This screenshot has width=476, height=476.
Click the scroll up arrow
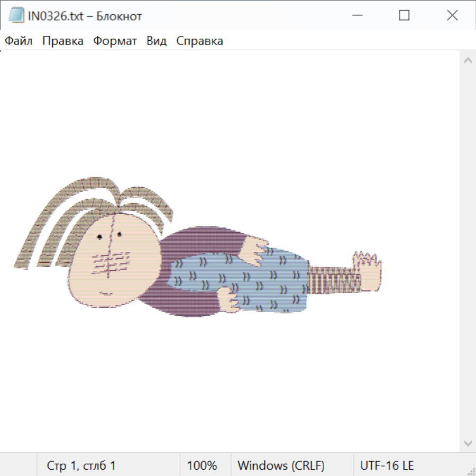click(468, 61)
